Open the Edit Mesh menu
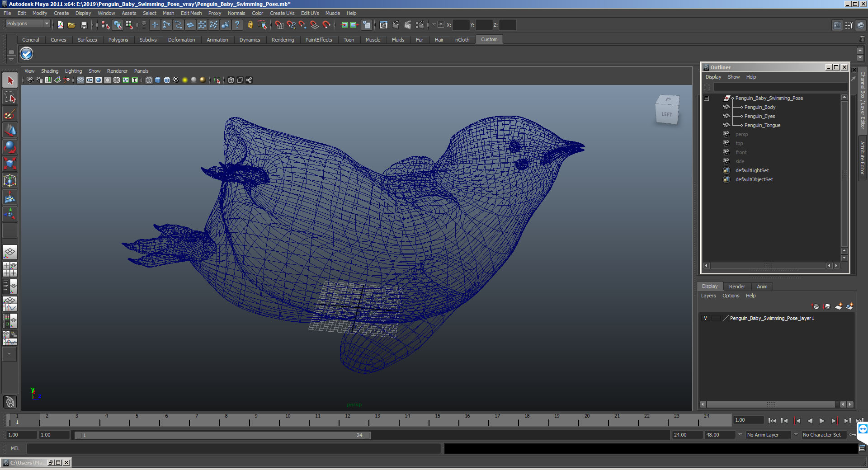This screenshot has height=470, width=868. coord(191,13)
